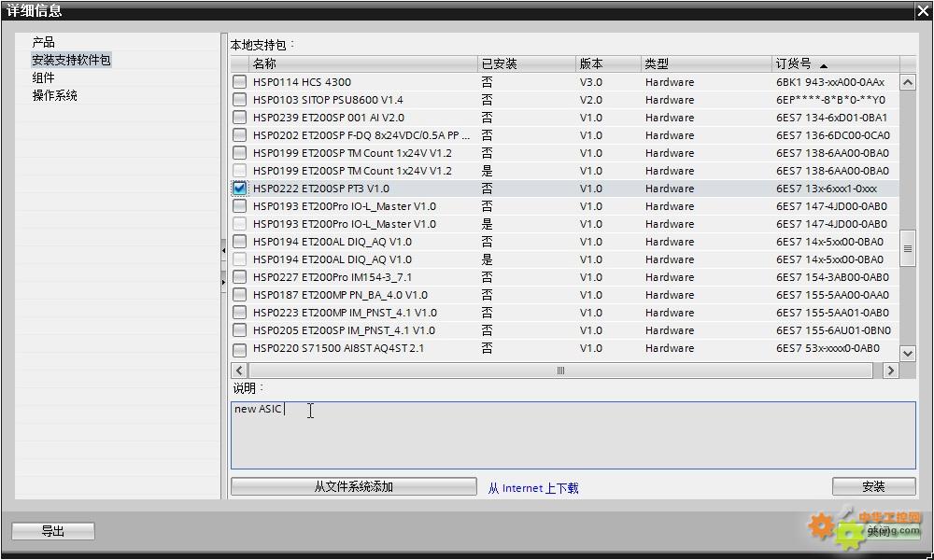Tick the HSP0239 ET200SP 001 AI V2.0 checkbox
Screen dimensions: 934x560
point(239,118)
